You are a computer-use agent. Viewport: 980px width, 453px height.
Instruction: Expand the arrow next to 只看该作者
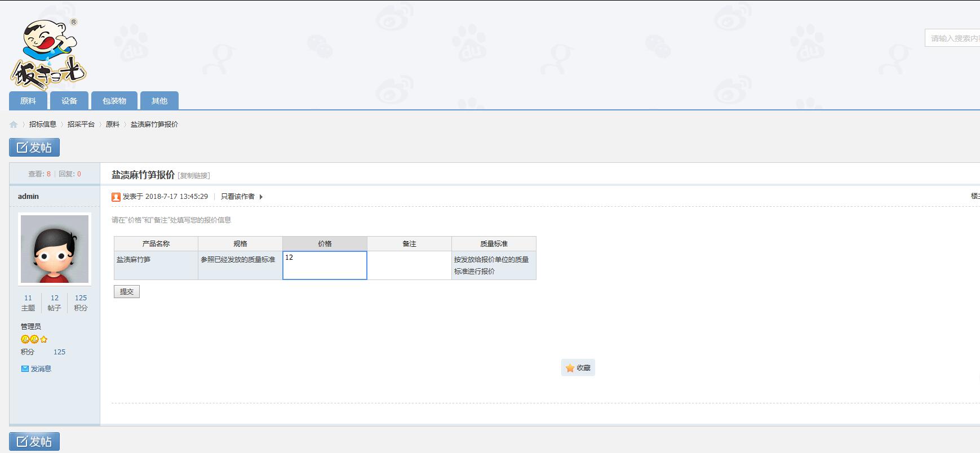(x=261, y=197)
